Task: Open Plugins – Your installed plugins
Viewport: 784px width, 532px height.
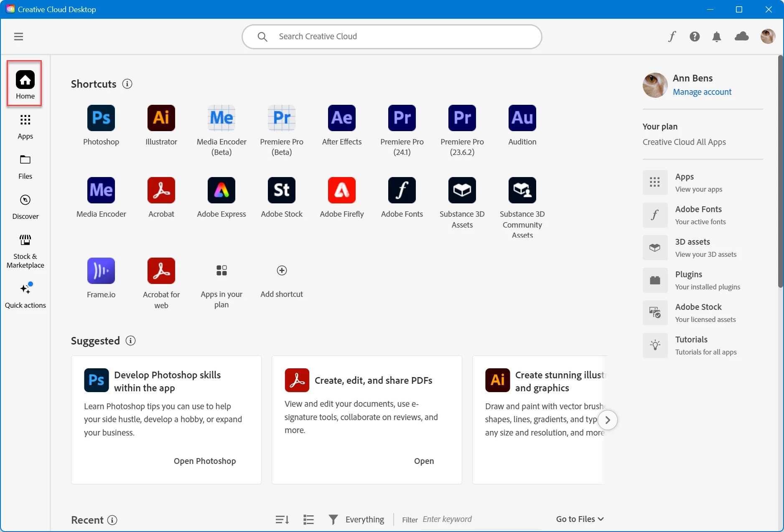Action: 703,280
